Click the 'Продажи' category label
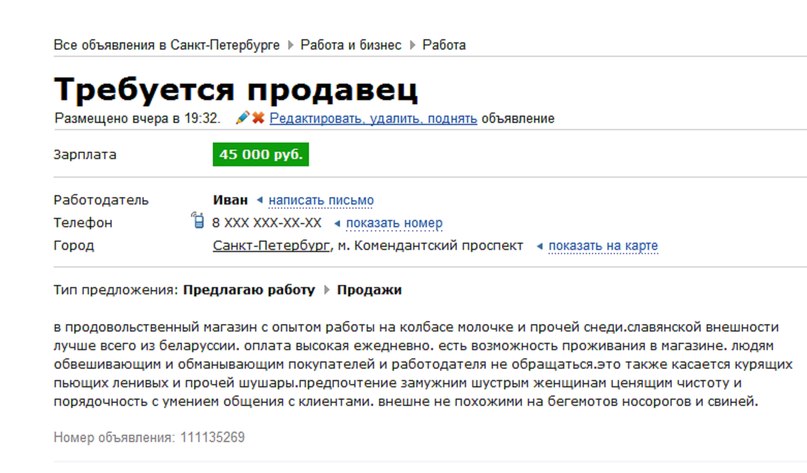The width and height of the screenshot is (807, 473). (x=369, y=291)
